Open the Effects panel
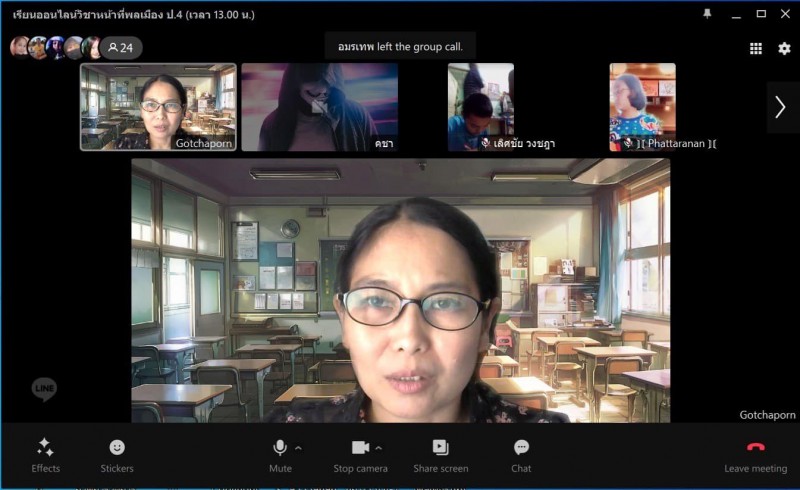 (45, 455)
